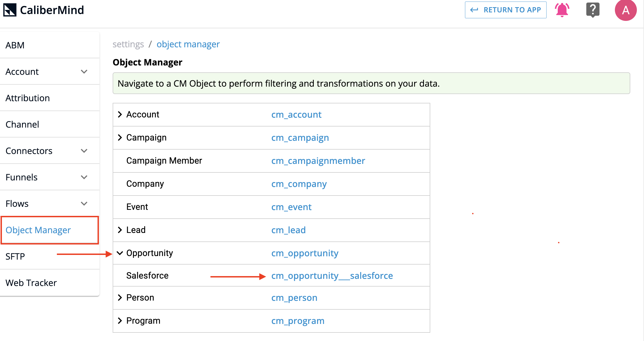The height and width of the screenshot is (341, 644).
Task: Collapse the Opportunity object row
Action: point(120,253)
